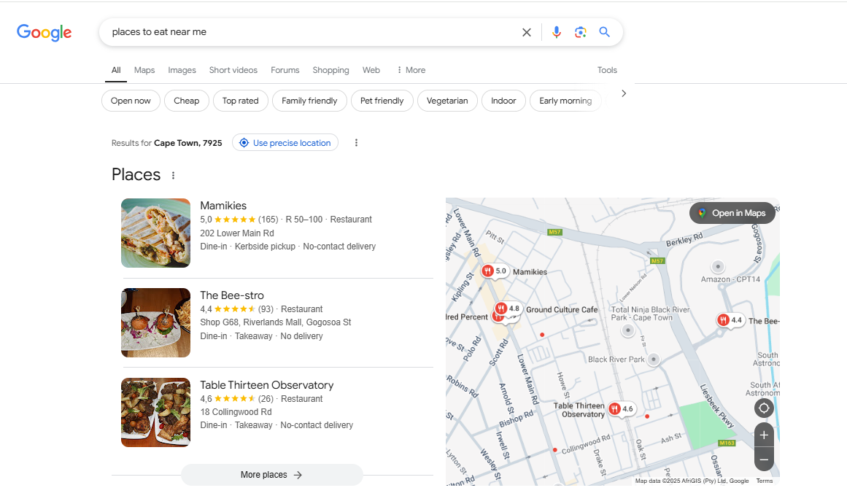Viewport: 847px width, 504px height.
Task: Open options next to Use precise location
Action: pos(356,143)
